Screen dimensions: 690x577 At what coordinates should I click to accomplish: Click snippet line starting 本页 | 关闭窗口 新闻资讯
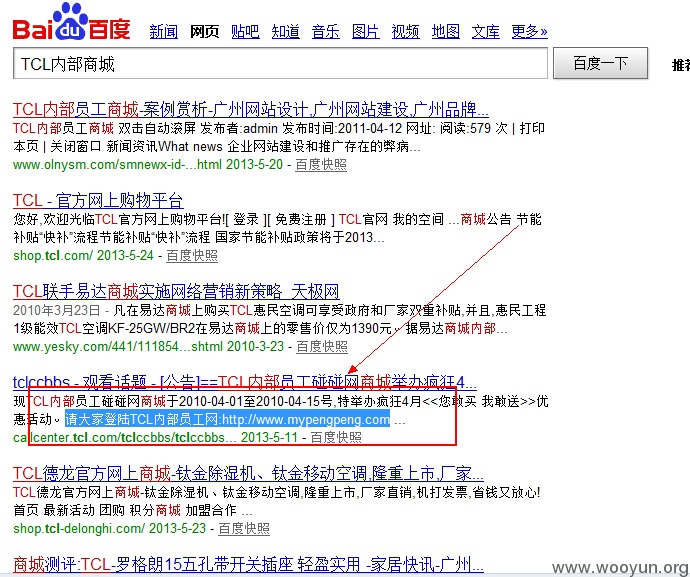[x=217, y=147]
